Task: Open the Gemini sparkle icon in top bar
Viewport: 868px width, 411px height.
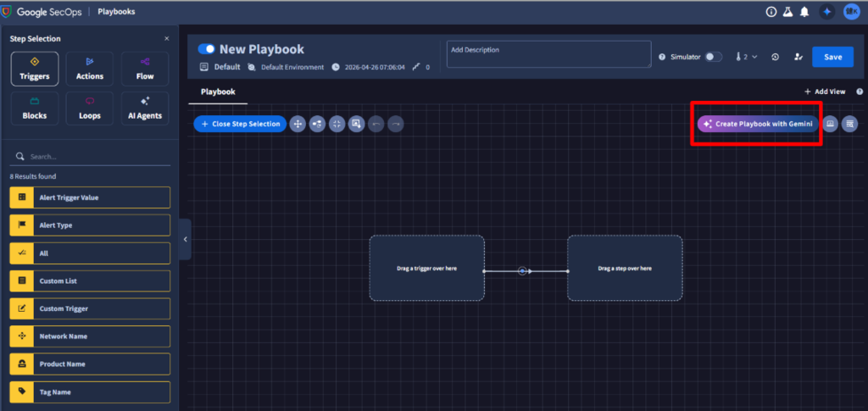Action: 827,12
